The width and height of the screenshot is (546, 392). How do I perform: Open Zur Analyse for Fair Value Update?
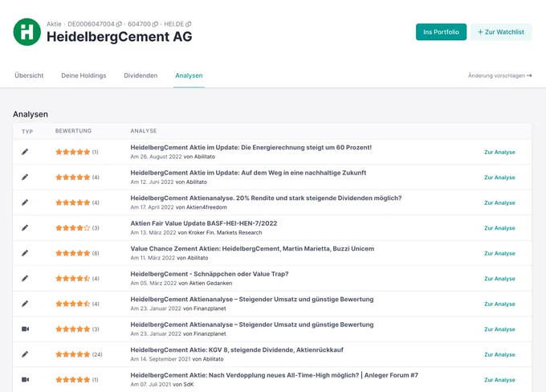(x=499, y=228)
